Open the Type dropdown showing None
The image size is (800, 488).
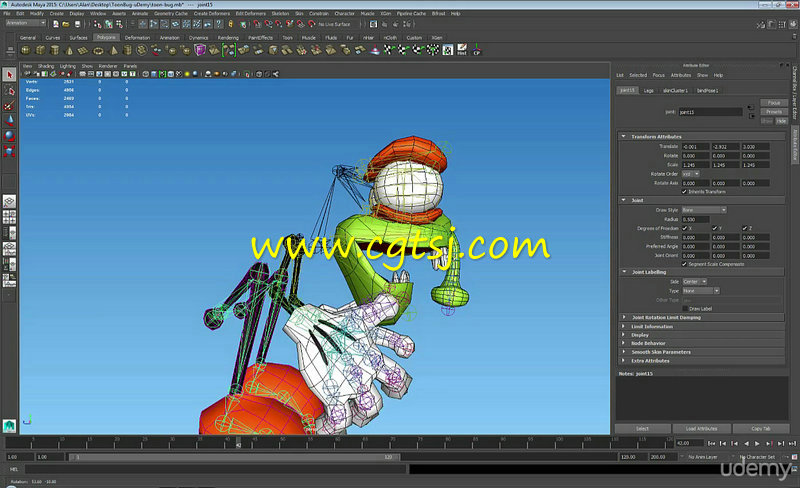pyautogui.click(x=701, y=290)
